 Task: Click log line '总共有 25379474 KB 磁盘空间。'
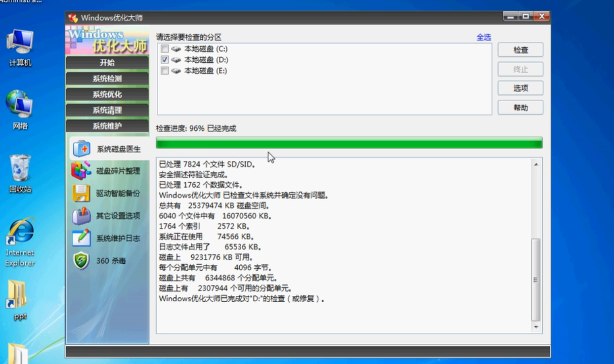214,205
